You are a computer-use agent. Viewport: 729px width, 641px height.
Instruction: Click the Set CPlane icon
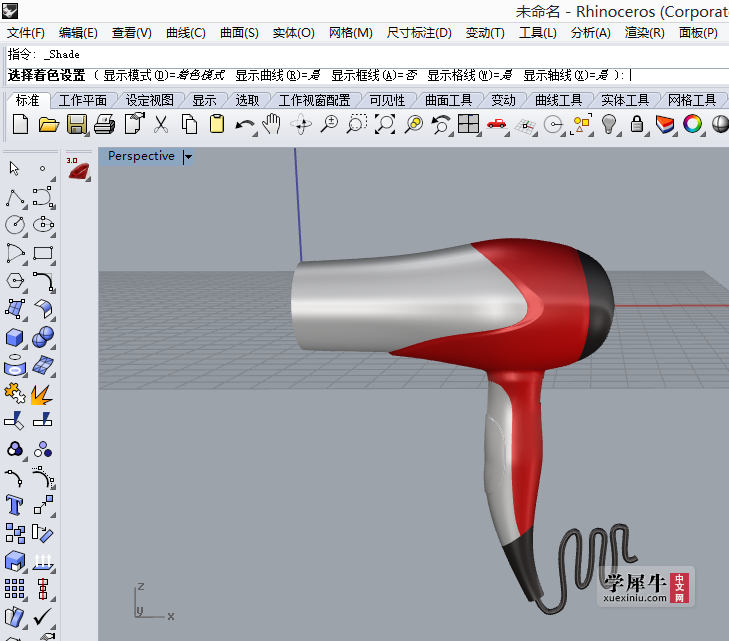(x=525, y=126)
